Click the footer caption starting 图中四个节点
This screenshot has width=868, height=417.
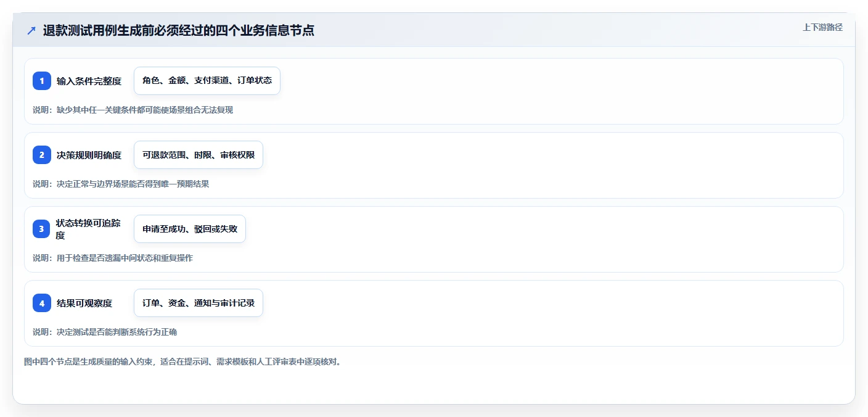[182, 361]
